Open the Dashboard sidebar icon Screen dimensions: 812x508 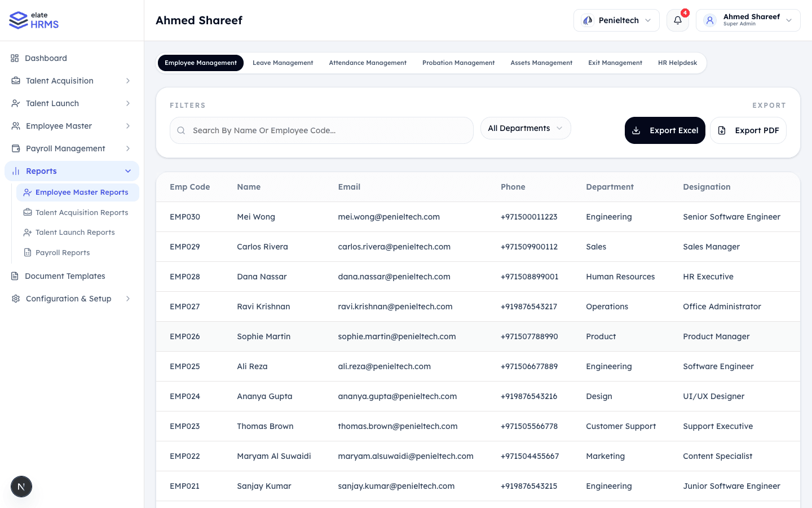pyautogui.click(x=15, y=58)
